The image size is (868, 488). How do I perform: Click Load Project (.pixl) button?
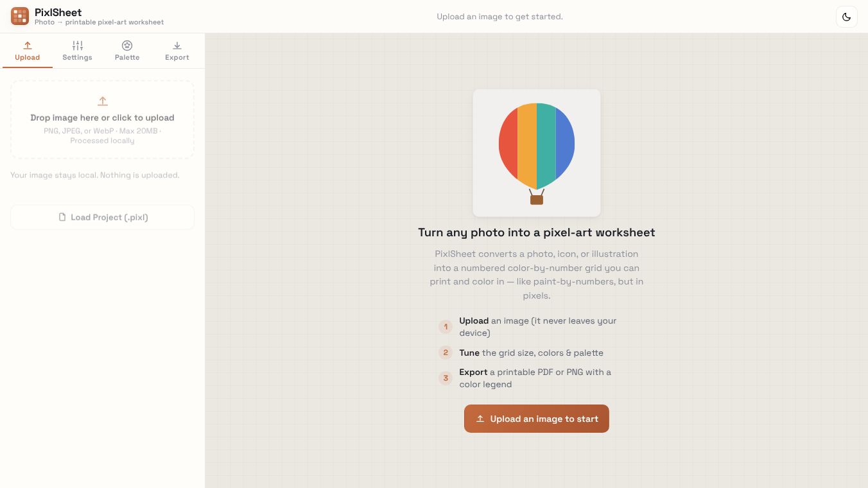[x=102, y=217]
